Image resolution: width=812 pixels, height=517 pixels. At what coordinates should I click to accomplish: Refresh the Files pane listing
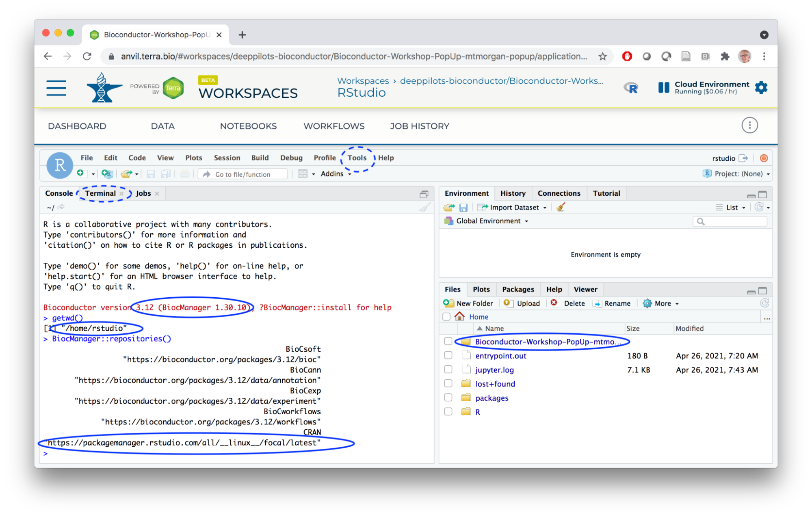(x=764, y=303)
